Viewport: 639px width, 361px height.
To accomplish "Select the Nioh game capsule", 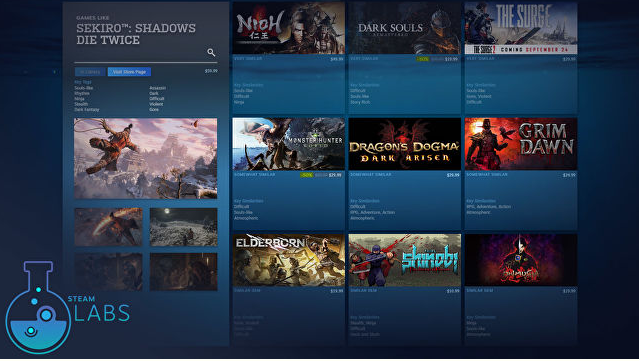I will click(x=289, y=28).
